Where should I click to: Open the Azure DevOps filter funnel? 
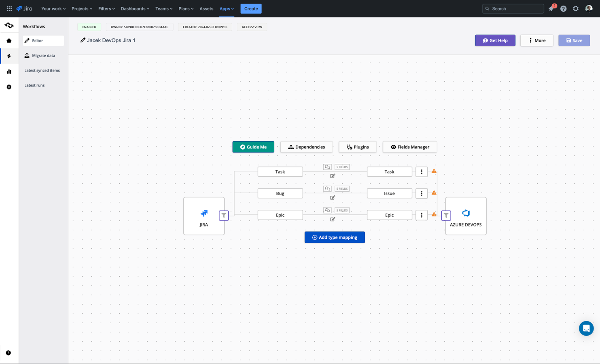(x=446, y=215)
